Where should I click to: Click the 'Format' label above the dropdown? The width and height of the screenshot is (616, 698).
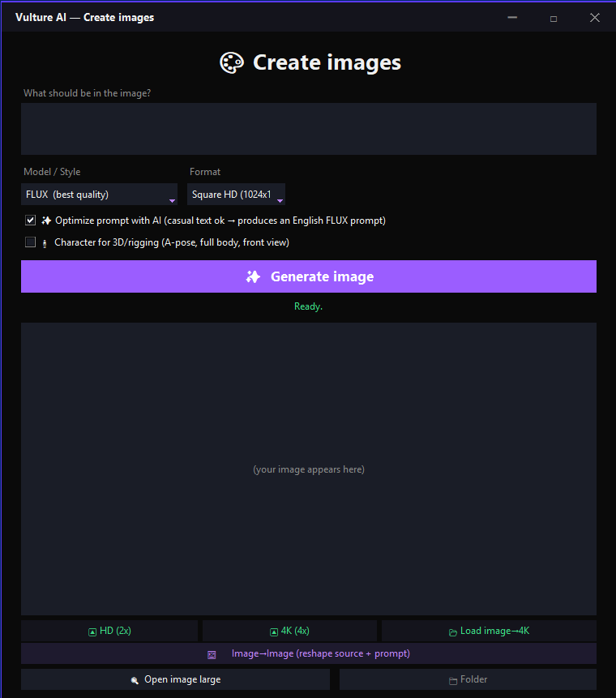click(205, 172)
